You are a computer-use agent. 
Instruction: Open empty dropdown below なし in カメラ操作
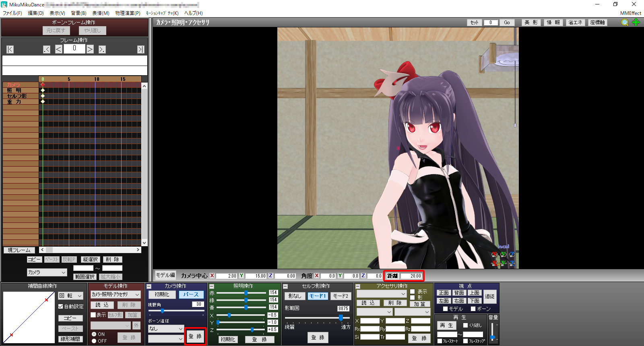pos(166,339)
